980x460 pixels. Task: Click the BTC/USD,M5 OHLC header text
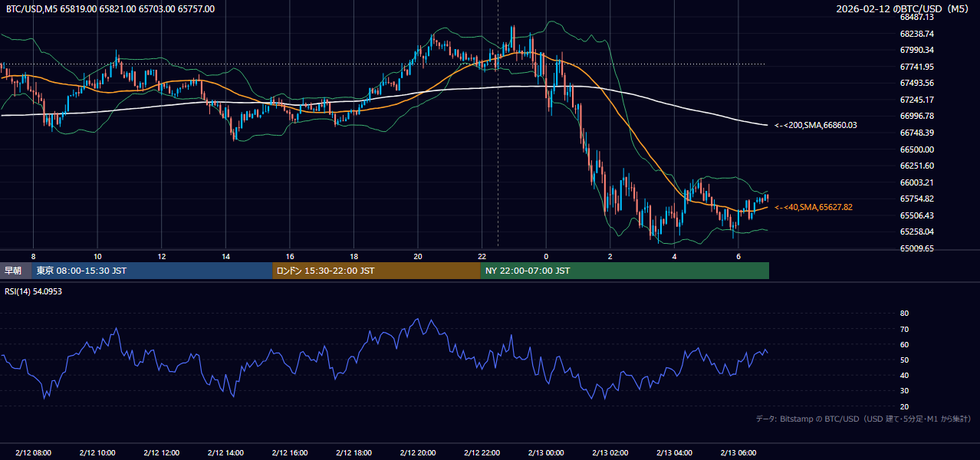click(110, 9)
